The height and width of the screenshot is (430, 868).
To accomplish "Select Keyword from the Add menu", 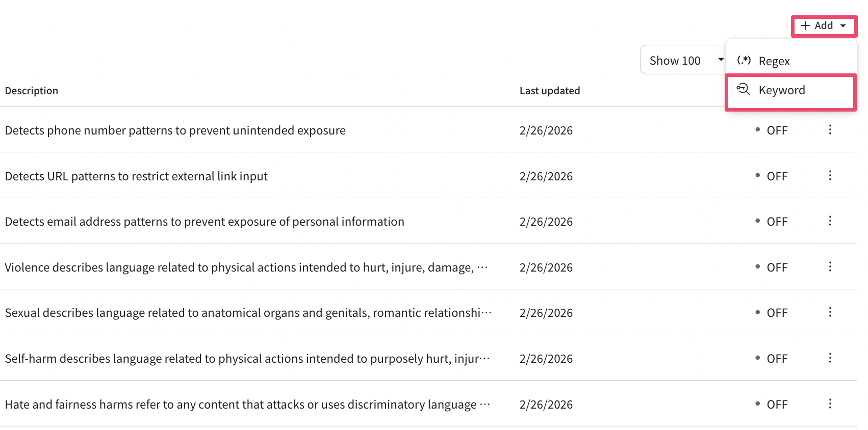I will coord(781,91).
